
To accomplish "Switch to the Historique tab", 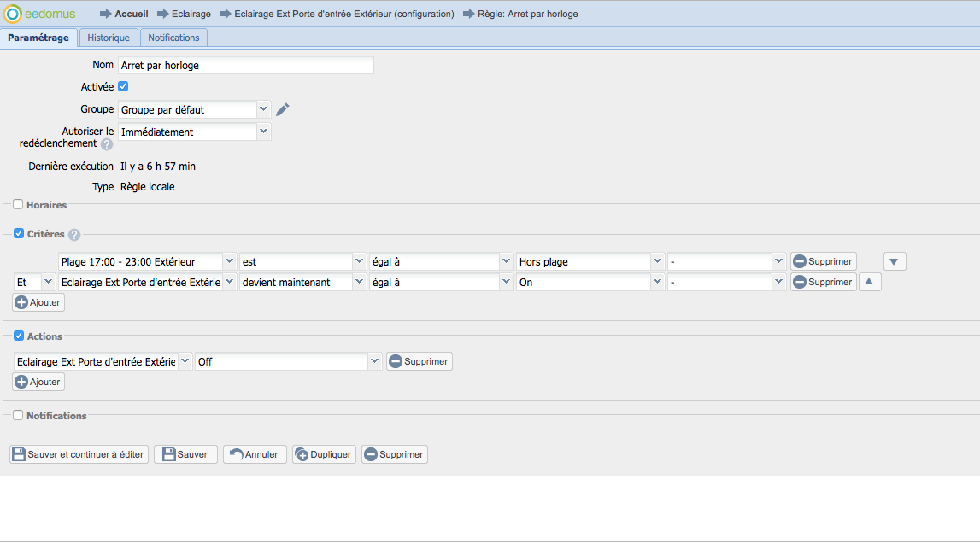I will 109,38.
